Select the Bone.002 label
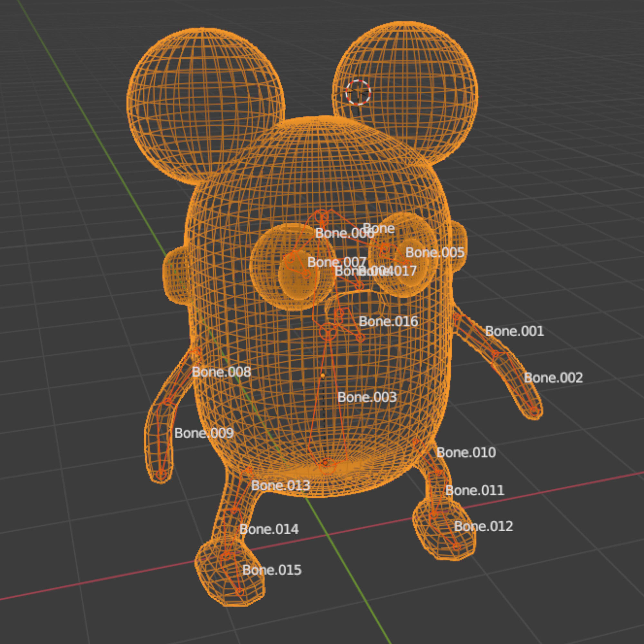The width and height of the screenshot is (644, 644). click(x=553, y=378)
